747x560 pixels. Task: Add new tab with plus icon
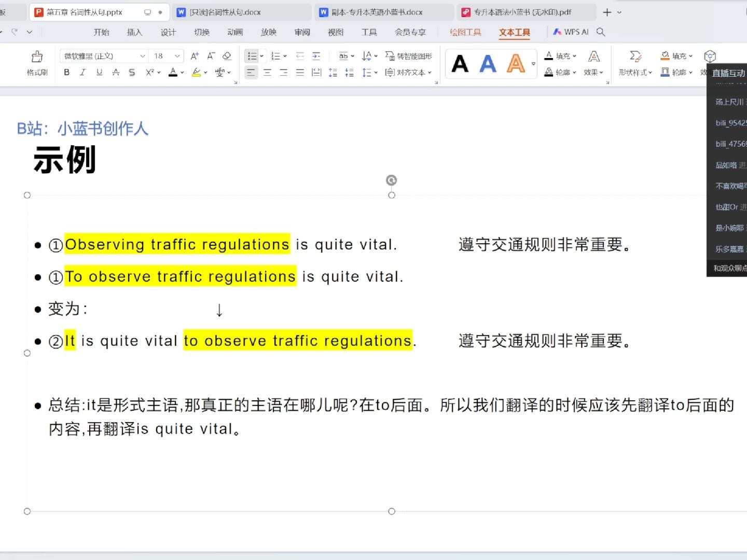[607, 12]
